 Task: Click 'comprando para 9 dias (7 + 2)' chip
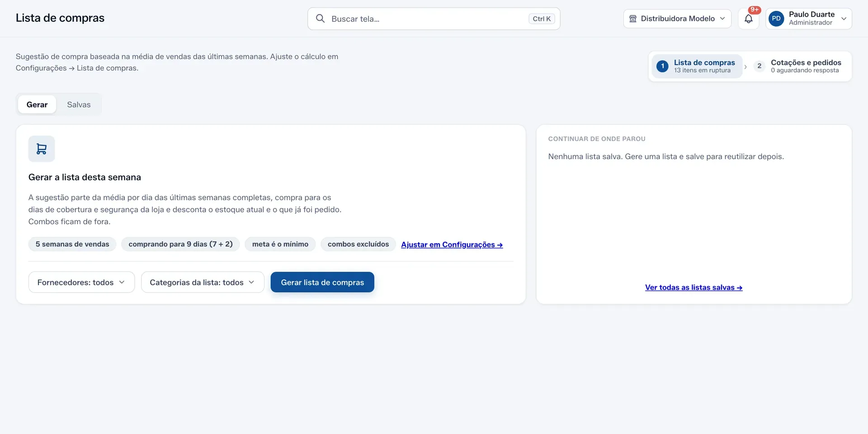pos(180,244)
